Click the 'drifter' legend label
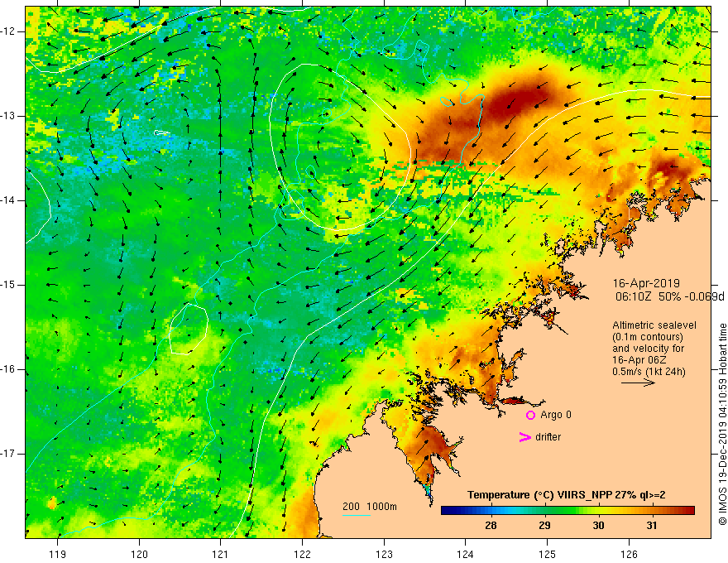 [548, 437]
